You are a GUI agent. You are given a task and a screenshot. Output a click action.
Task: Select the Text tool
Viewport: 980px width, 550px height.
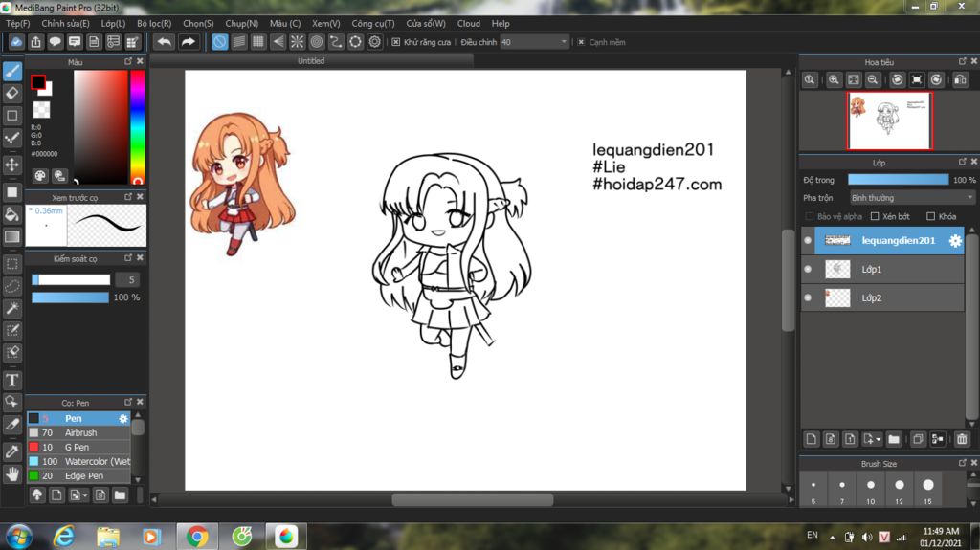point(11,380)
